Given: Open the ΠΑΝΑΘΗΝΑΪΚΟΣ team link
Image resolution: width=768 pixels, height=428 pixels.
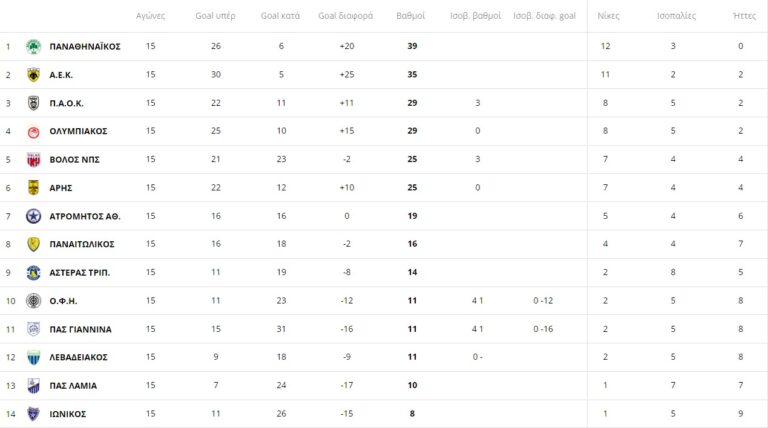Looking at the screenshot, I should pos(85,46).
